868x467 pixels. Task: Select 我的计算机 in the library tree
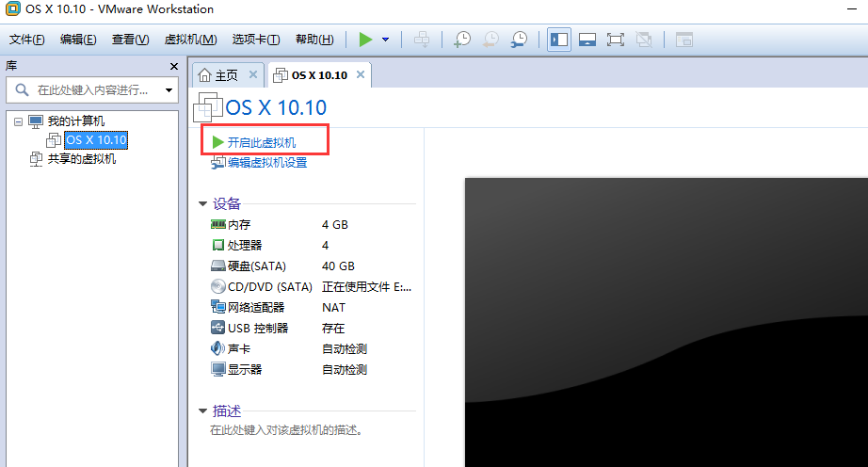point(76,121)
